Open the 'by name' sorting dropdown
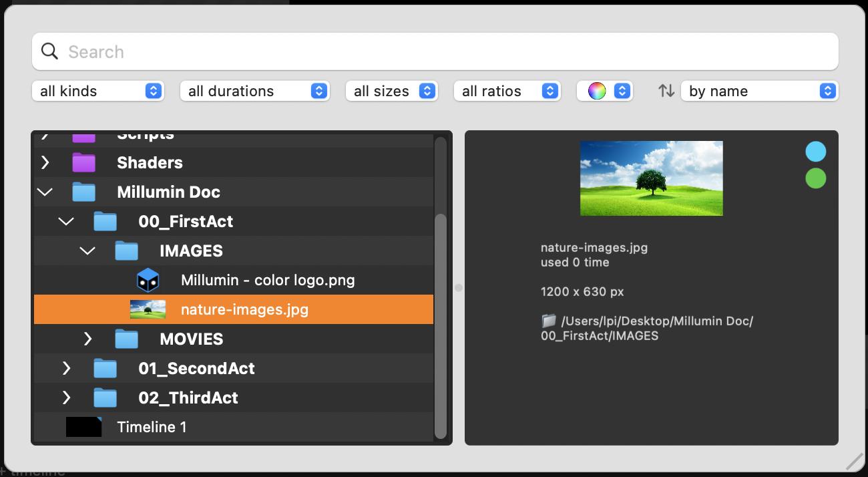This screenshot has width=868, height=477. click(x=759, y=91)
